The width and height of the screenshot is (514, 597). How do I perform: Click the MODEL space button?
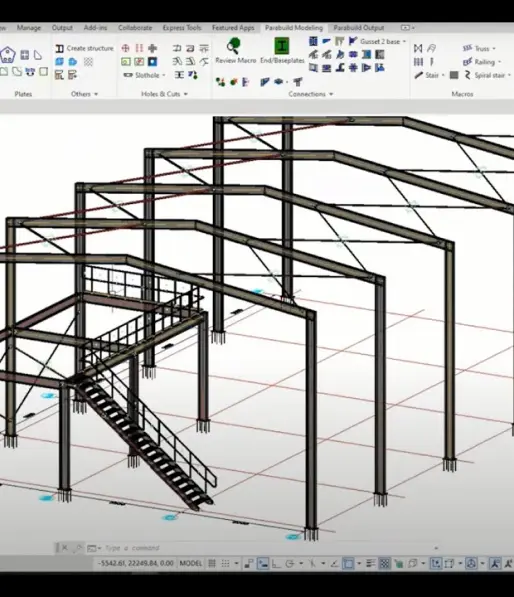point(191,563)
